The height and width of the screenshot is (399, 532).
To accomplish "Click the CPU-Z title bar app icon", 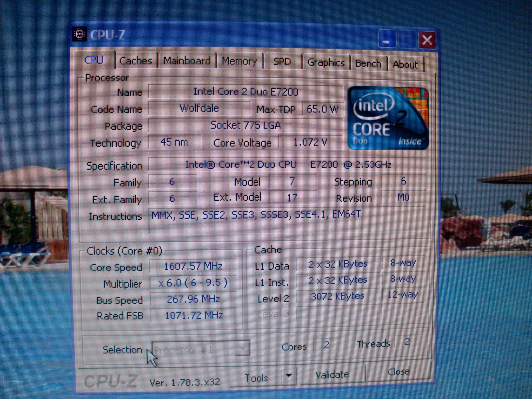I will tap(79, 34).
